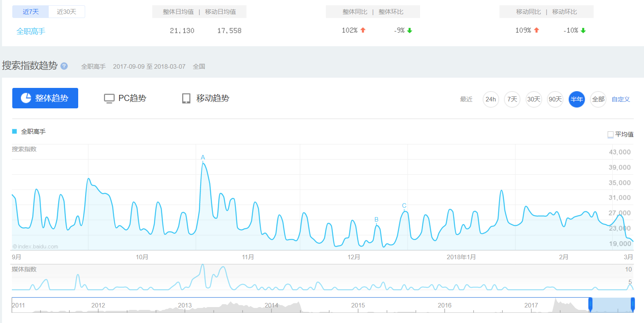This screenshot has height=323, width=644.
Task: Click the 移动日均值 column header
Action: coord(220,12)
